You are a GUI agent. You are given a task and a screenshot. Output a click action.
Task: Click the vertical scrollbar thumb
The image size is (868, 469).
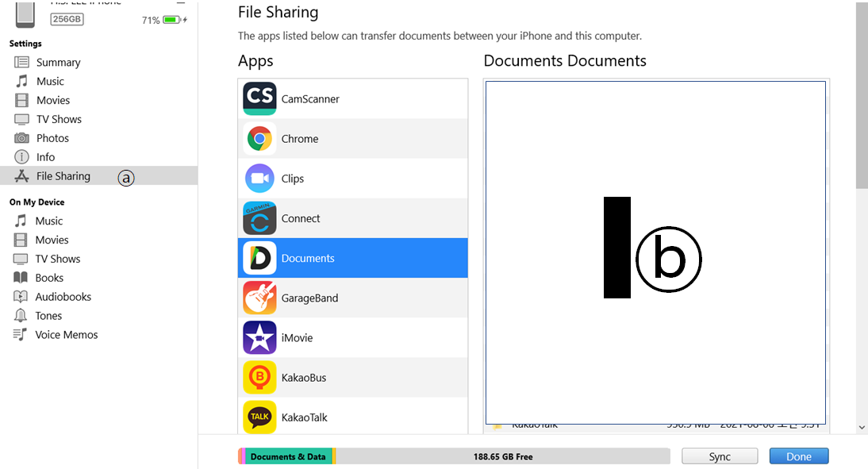pyautogui.click(x=862, y=94)
